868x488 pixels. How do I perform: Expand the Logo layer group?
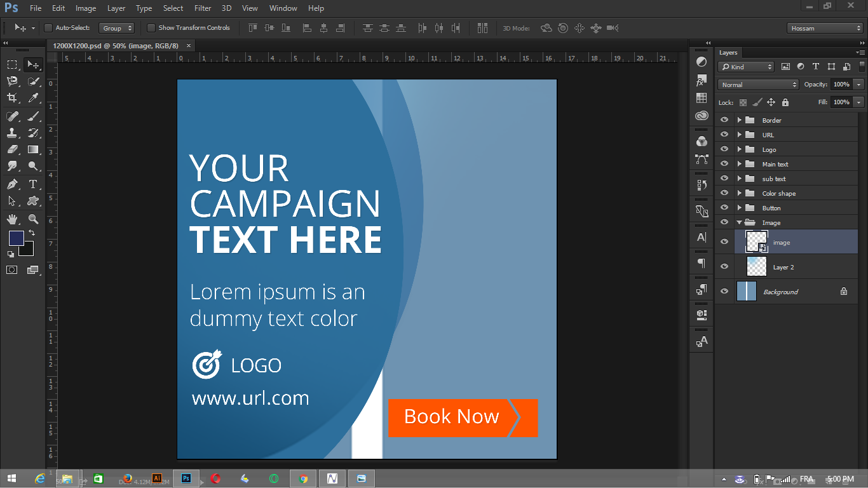click(739, 149)
